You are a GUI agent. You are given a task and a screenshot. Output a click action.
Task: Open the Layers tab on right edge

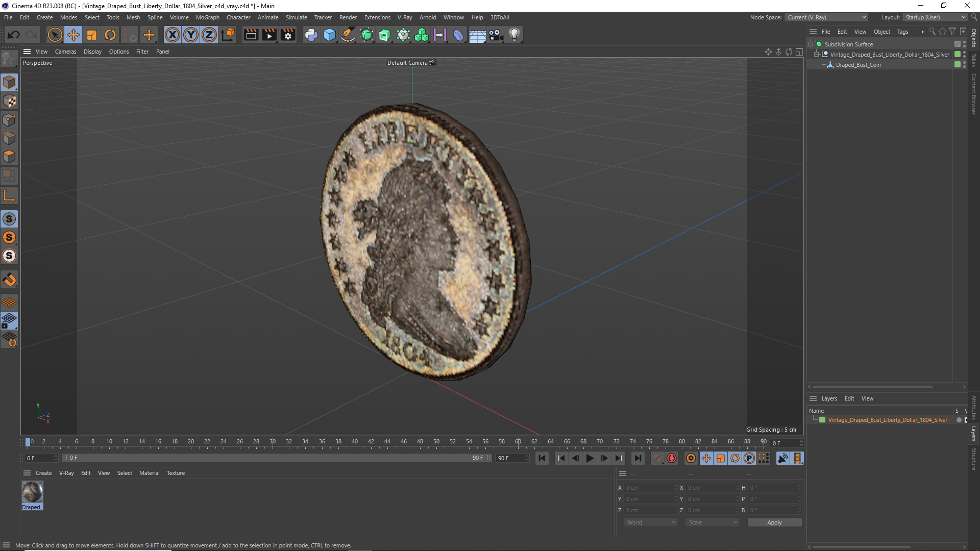pos(974,434)
